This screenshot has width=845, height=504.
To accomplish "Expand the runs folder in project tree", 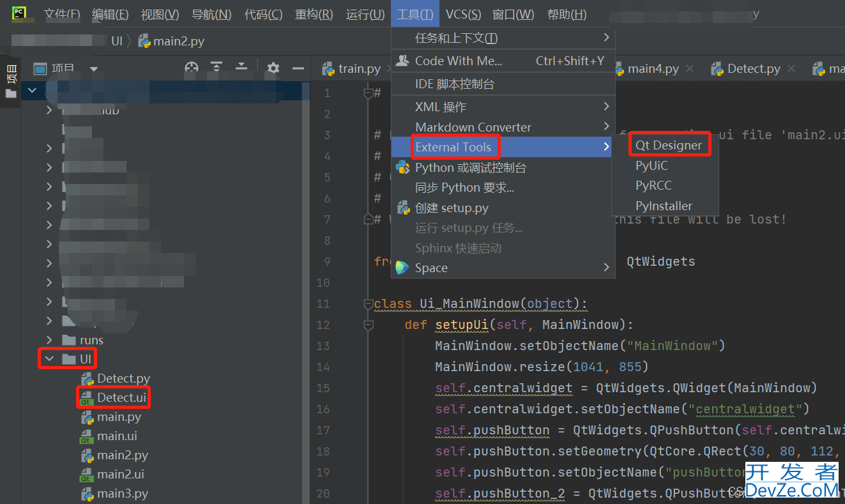I will coord(49,340).
